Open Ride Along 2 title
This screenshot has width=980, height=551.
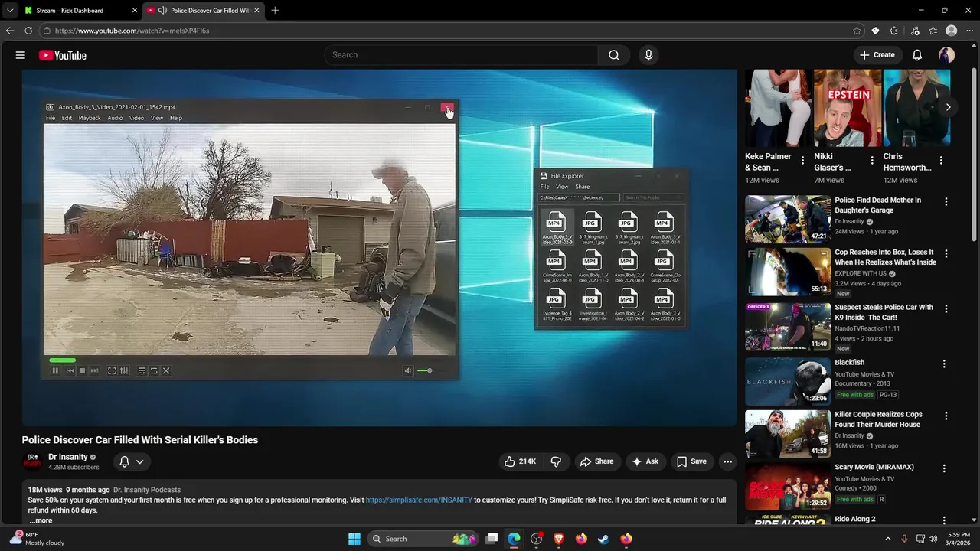pos(855,519)
